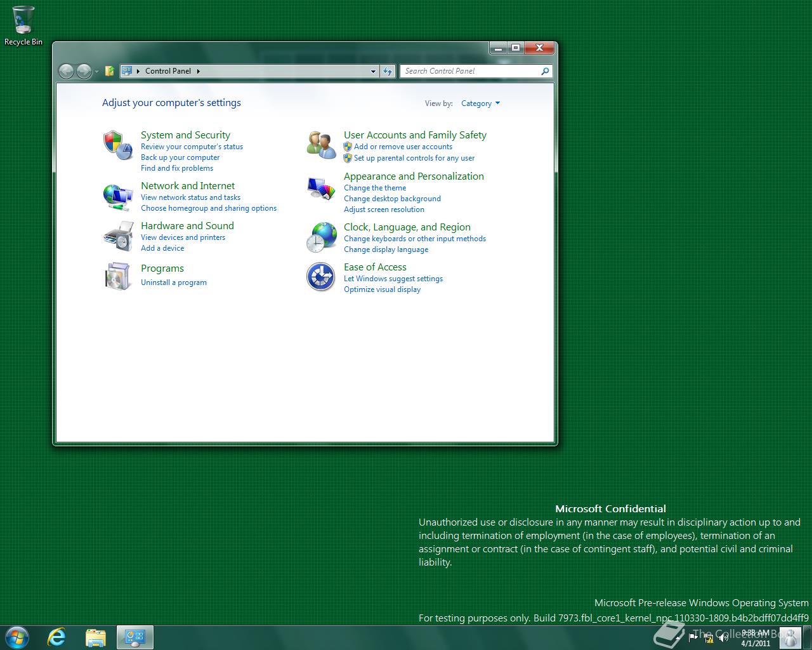The width and height of the screenshot is (812, 650).
Task: Launch Internet Explorer from the taskbar
Action: [x=57, y=637]
